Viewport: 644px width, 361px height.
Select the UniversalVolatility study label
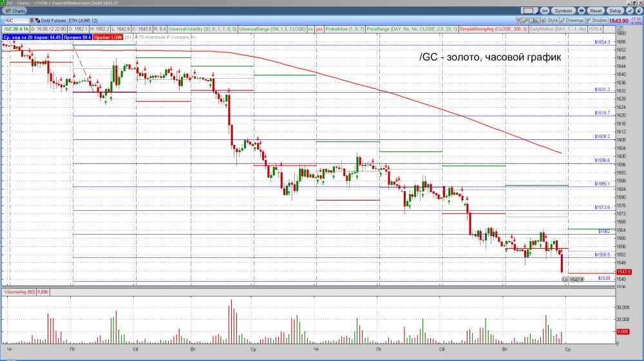[202, 29]
